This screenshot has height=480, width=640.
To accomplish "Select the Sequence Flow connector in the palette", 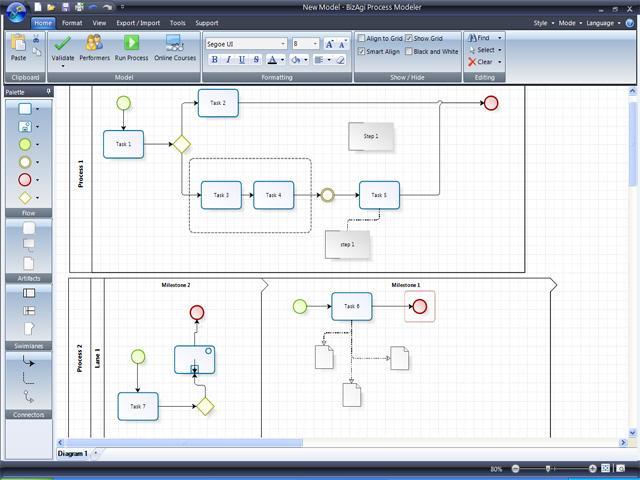I will (x=28, y=361).
